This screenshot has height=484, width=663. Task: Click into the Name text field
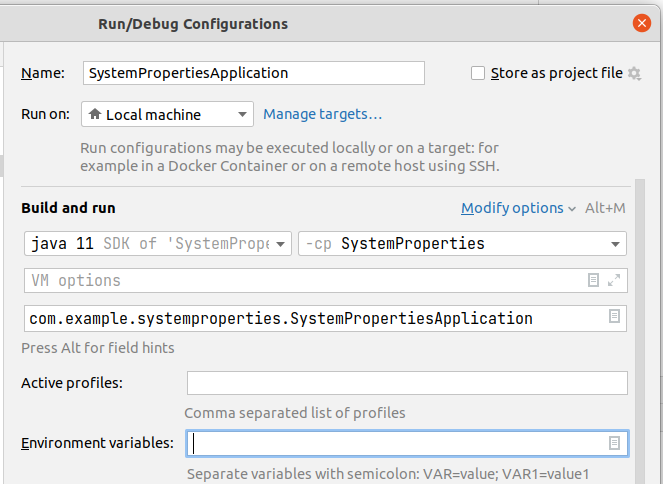(x=254, y=73)
